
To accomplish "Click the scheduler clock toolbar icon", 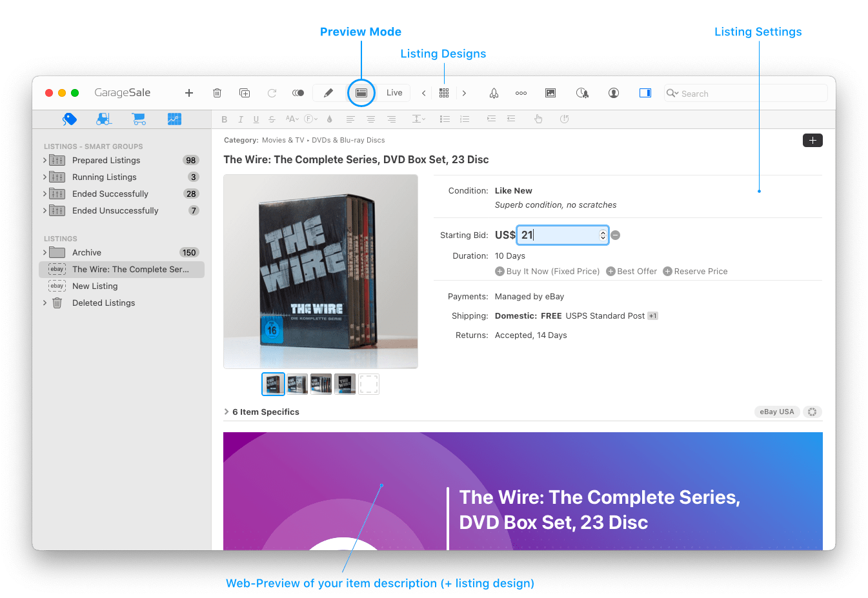I will point(581,93).
